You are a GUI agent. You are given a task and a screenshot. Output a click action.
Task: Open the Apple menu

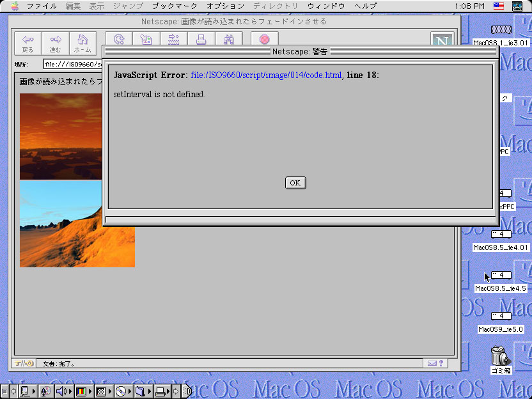15,6
